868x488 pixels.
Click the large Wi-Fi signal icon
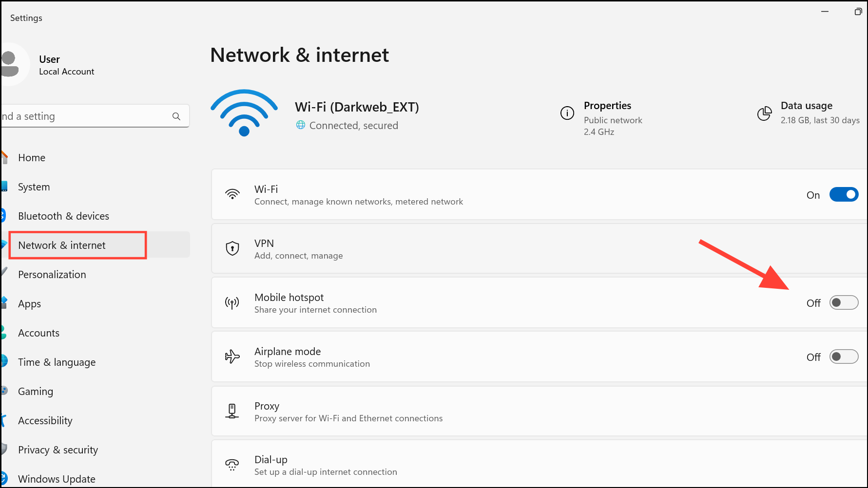pos(244,113)
